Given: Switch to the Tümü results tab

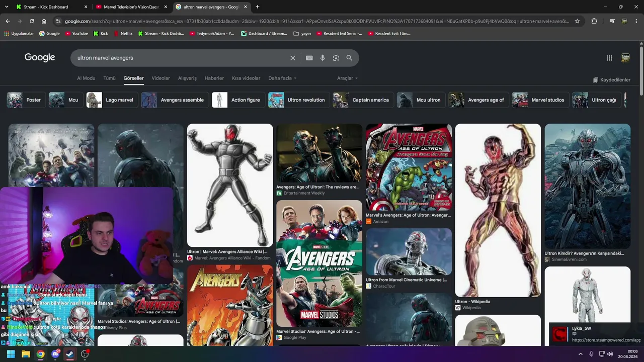Looking at the screenshot, I should 109,78.
